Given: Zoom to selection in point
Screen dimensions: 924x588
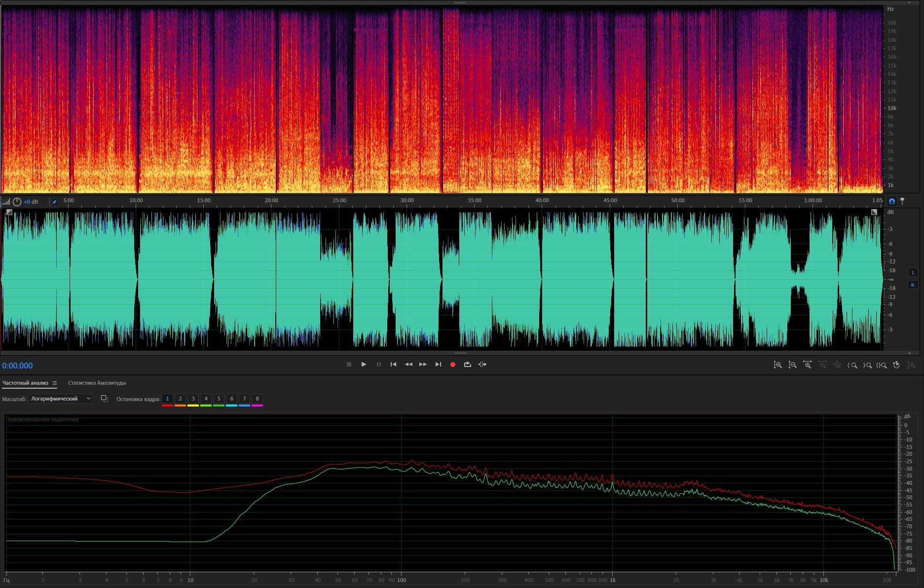Looking at the screenshot, I should [x=852, y=365].
